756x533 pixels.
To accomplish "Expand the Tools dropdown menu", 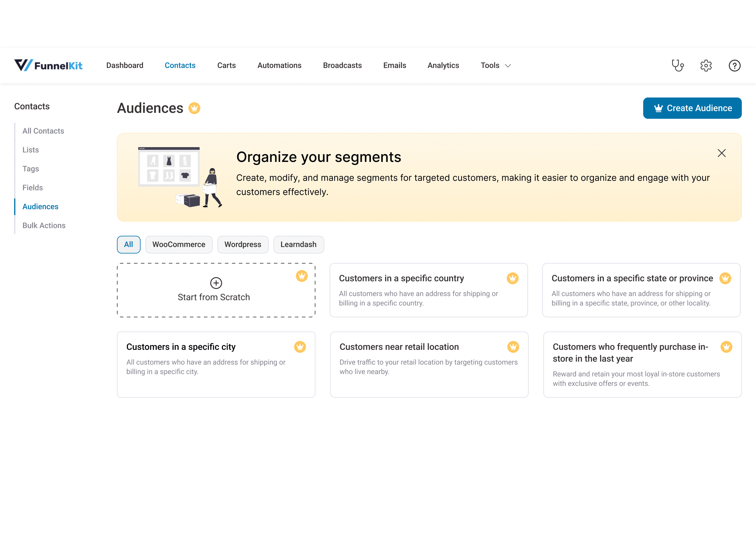I will click(496, 66).
